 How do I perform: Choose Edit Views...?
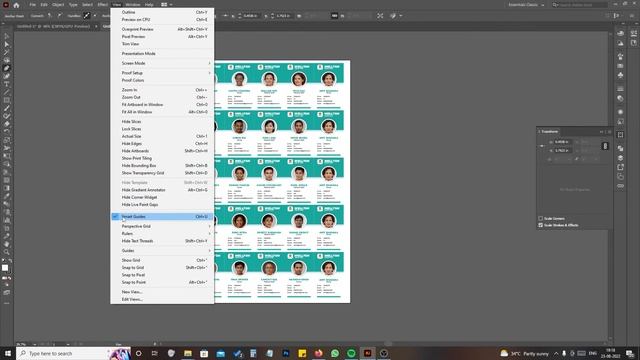pyautogui.click(x=162, y=300)
